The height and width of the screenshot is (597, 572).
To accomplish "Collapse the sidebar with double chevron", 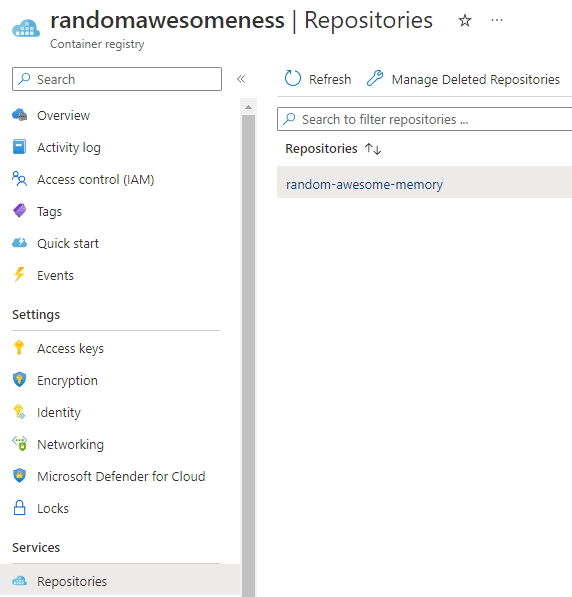I will 241,79.
